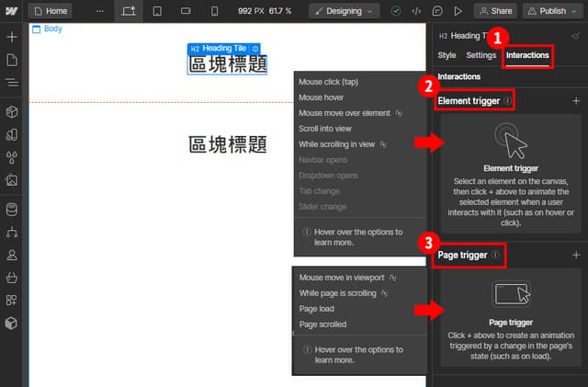Click the Webflow logo menu
588x387 pixels.
(x=12, y=11)
